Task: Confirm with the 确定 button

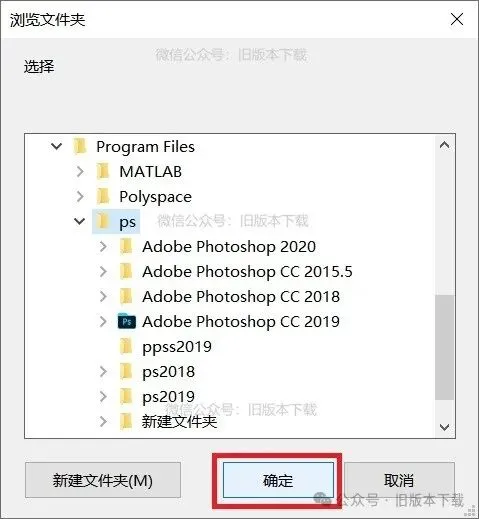Action: [278, 480]
